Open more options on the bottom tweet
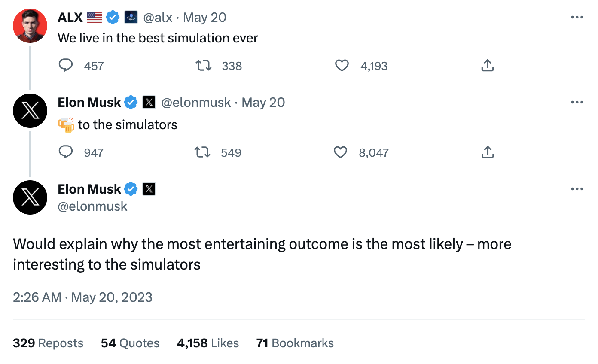 [x=577, y=189]
